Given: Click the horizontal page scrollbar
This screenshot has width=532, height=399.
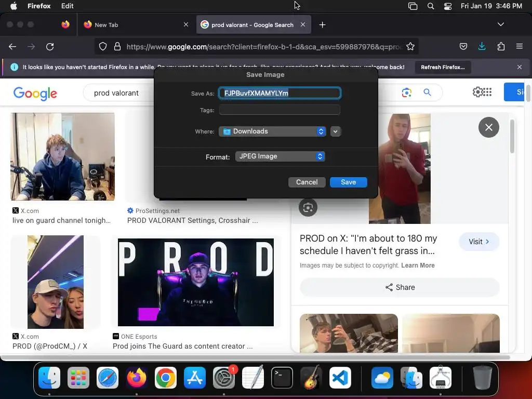Looking at the screenshot, I should (x=255, y=357).
